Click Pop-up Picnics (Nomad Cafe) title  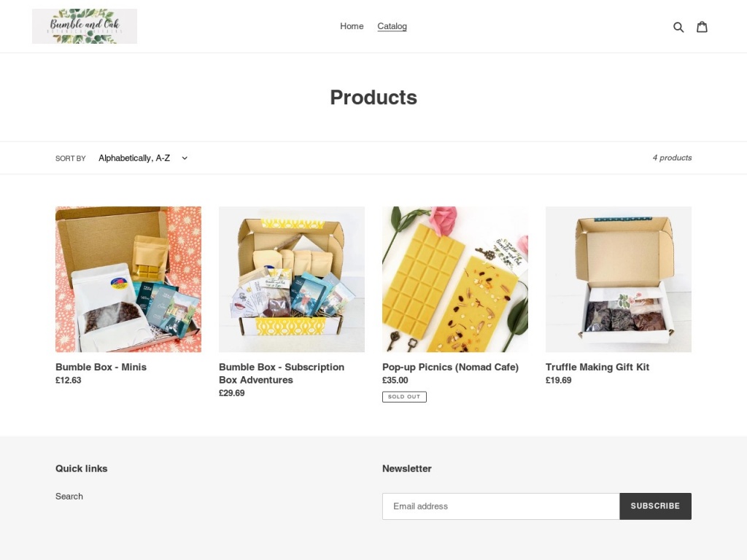coord(450,367)
